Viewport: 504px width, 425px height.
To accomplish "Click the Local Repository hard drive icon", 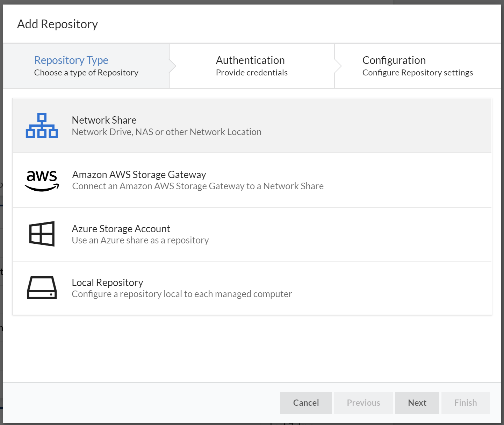I will [x=42, y=288].
